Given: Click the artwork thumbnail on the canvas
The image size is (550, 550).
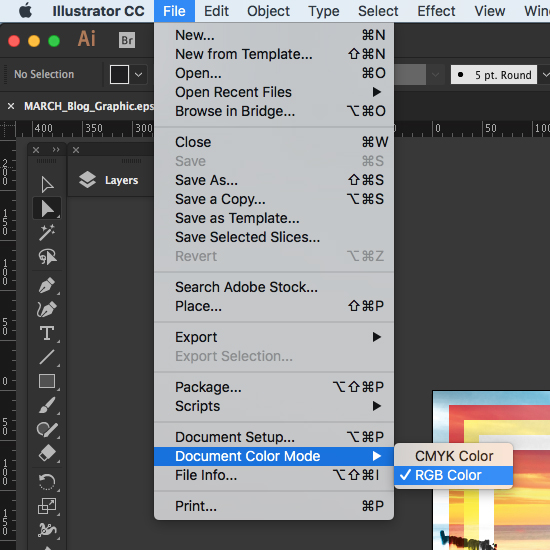Looking at the screenshot, I should pos(491,470).
